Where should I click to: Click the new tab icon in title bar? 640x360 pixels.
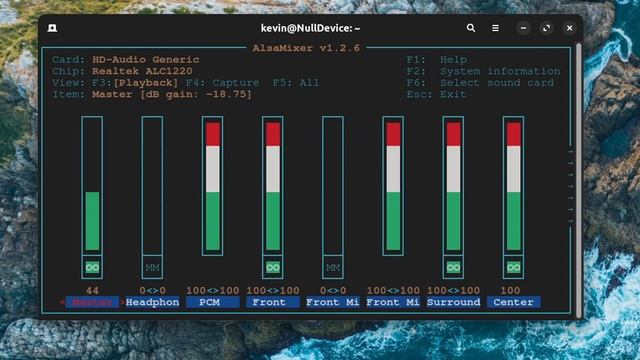click(x=52, y=28)
